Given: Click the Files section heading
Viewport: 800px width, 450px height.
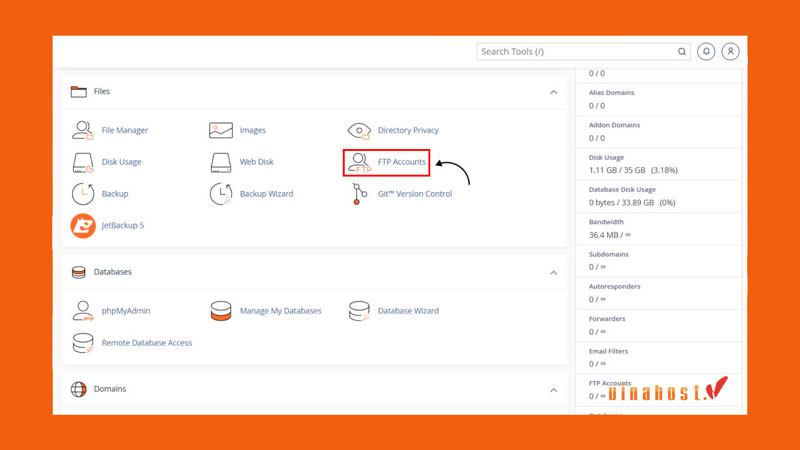Looking at the screenshot, I should click(102, 91).
